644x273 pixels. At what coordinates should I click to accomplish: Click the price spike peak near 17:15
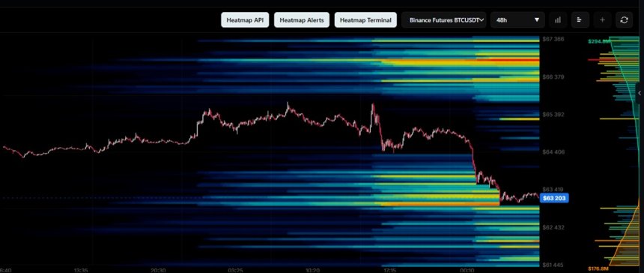click(x=372, y=106)
